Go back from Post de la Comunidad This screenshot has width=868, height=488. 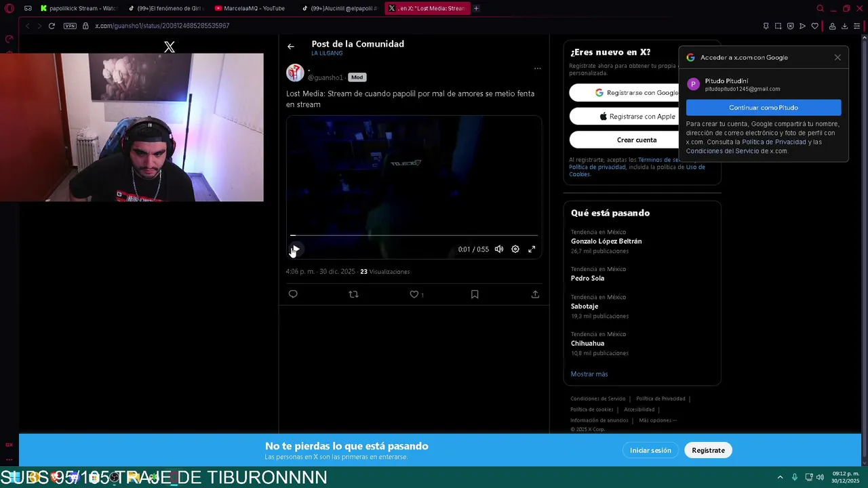pos(290,46)
